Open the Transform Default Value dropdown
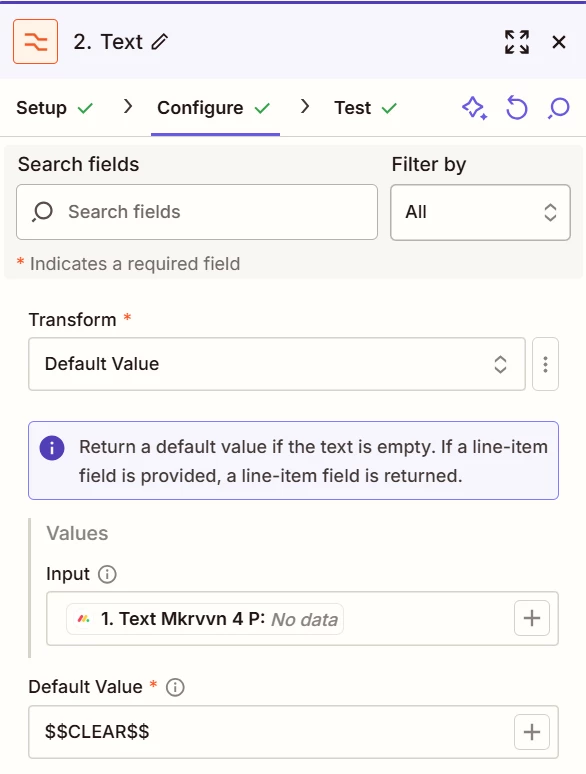 (277, 364)
